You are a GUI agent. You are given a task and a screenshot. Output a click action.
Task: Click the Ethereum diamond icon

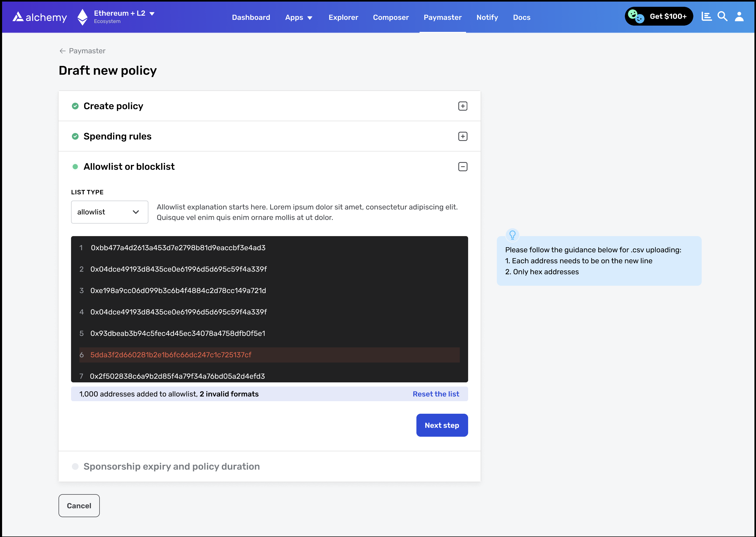pos(82,17)
